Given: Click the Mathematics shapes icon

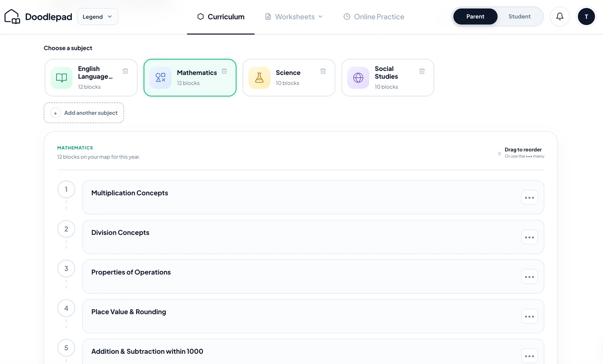Looking at the screenshot, I should pyautogui.click(x=161, y=78).
